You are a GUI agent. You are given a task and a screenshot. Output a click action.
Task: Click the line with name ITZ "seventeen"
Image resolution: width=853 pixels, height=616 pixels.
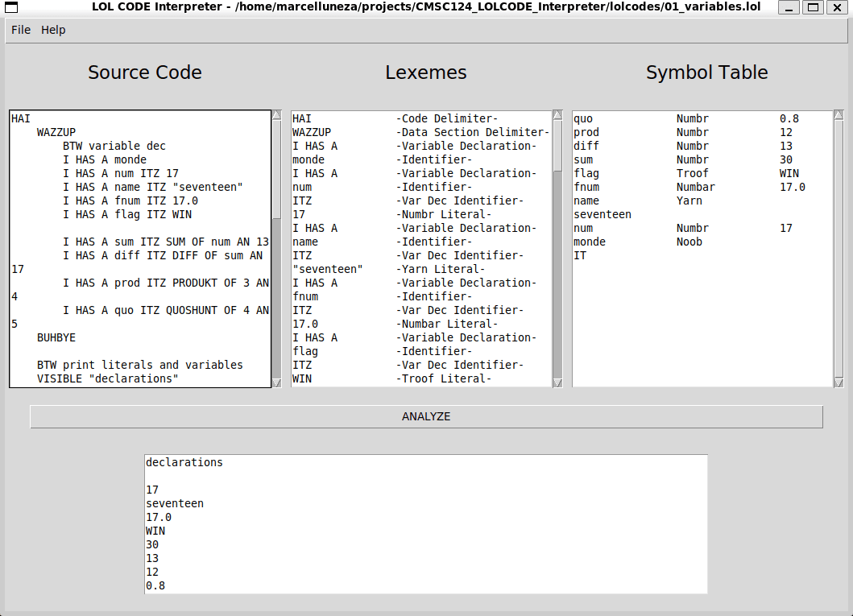pos(153,187)
